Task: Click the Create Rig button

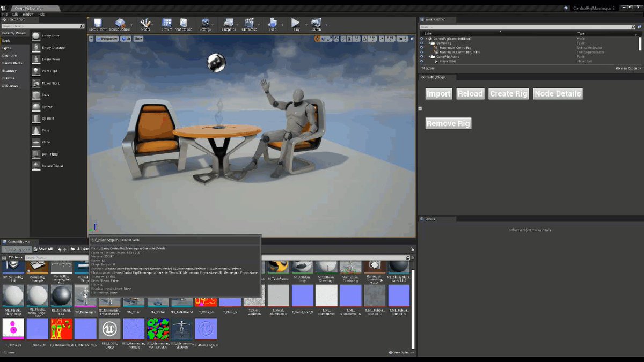Action: (509, 93)
